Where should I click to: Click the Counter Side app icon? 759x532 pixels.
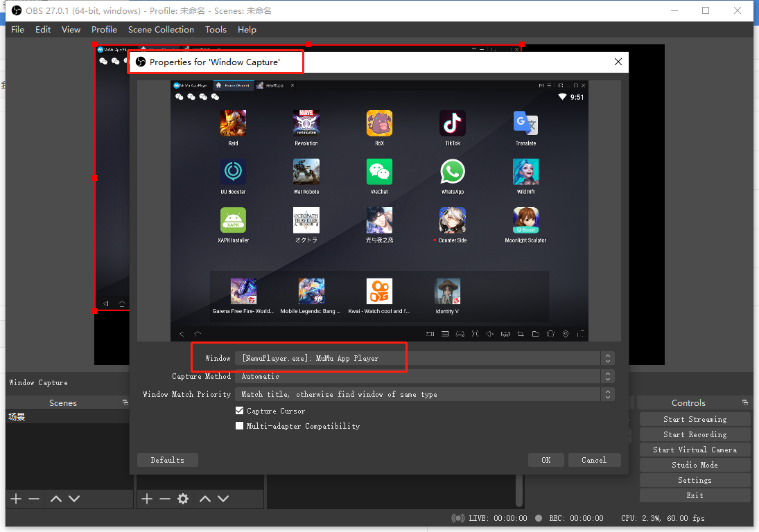[453, 220]
